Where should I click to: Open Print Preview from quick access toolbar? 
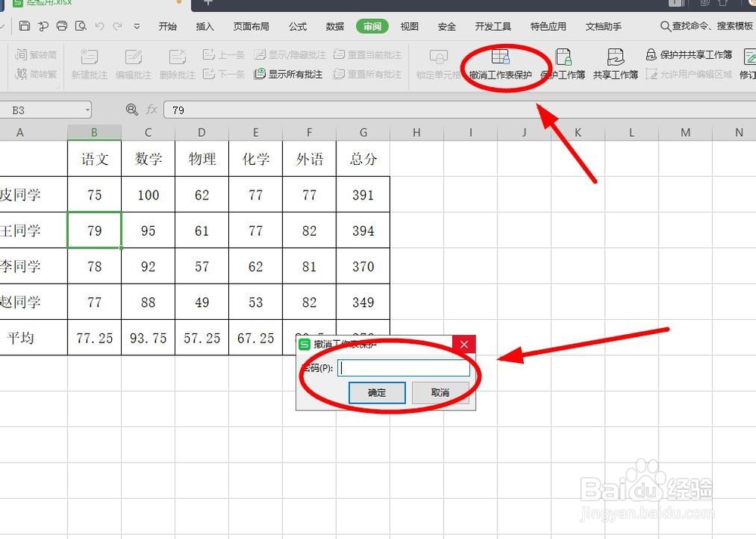click(81, 26)
